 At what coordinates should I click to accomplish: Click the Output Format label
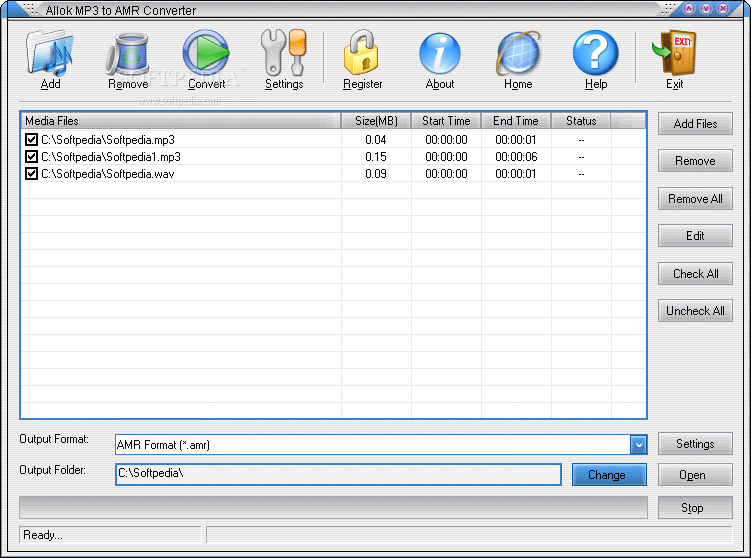pyautogui.click(x=54, y=439)
